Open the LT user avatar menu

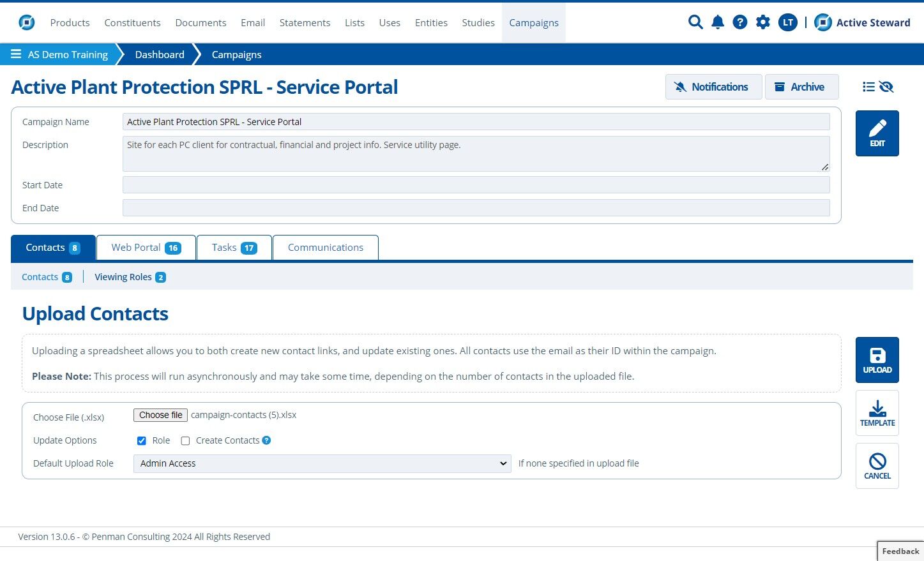click(x=788, y=22)
